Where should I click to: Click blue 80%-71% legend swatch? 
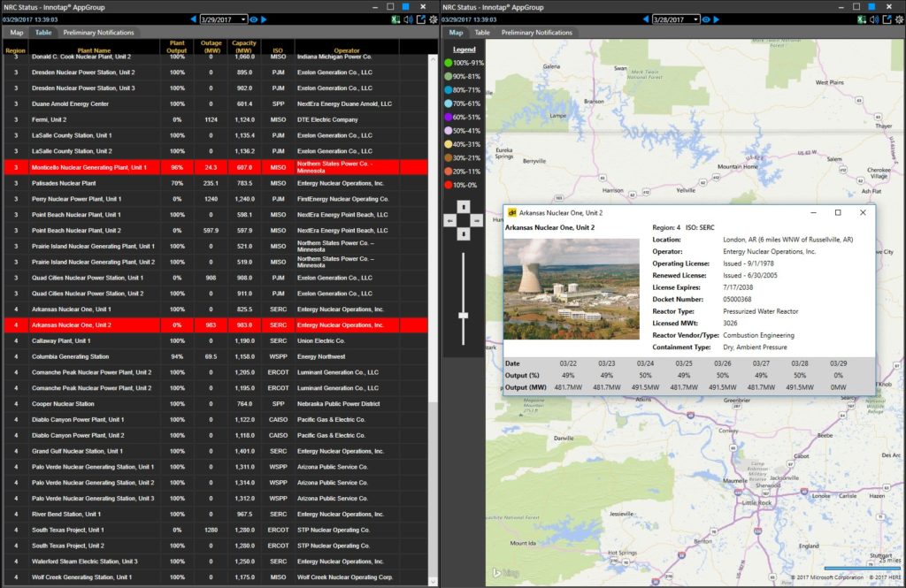[x=449, y=90]
